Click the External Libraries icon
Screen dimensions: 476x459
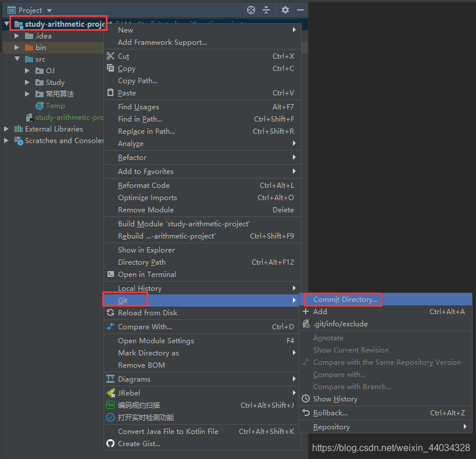coord(19,129)
